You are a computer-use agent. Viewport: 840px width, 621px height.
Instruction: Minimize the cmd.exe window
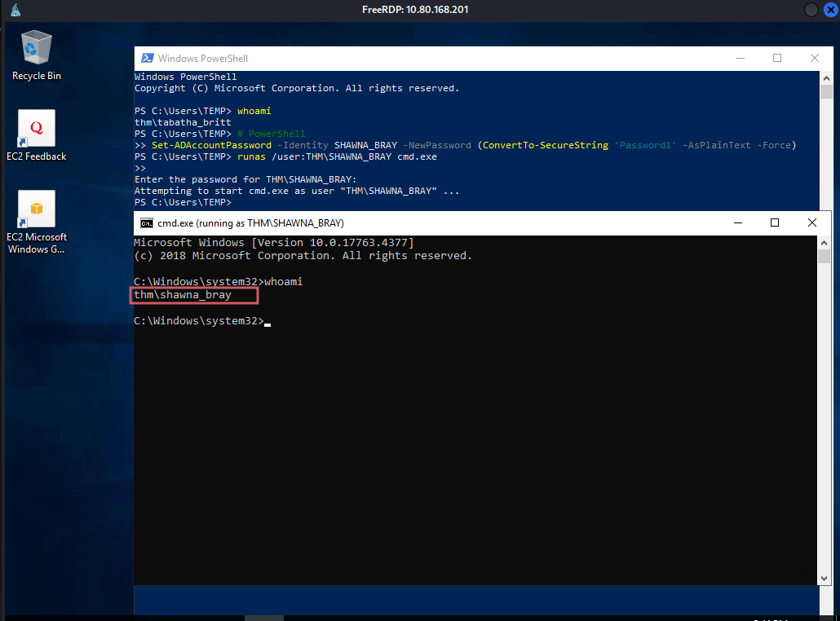(737, 222)
